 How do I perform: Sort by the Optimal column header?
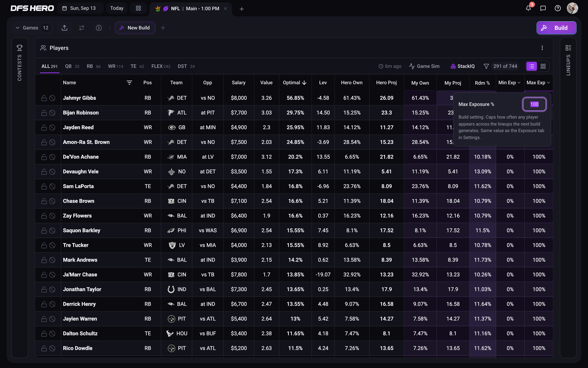pyautogui.click(x=294, y=83)
